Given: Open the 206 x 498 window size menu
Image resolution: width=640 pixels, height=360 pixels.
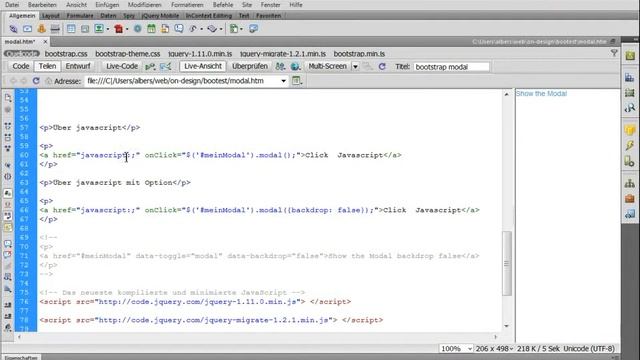Looking at the screenshot, I should [x=494, y=349].
